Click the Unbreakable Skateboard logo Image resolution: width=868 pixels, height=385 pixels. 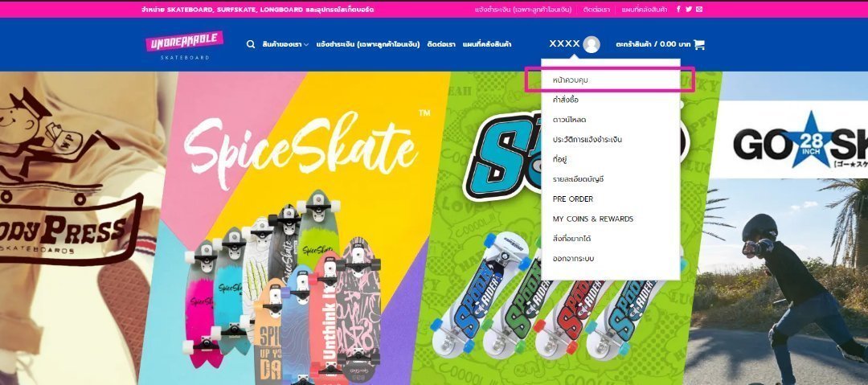pos(185,45)
